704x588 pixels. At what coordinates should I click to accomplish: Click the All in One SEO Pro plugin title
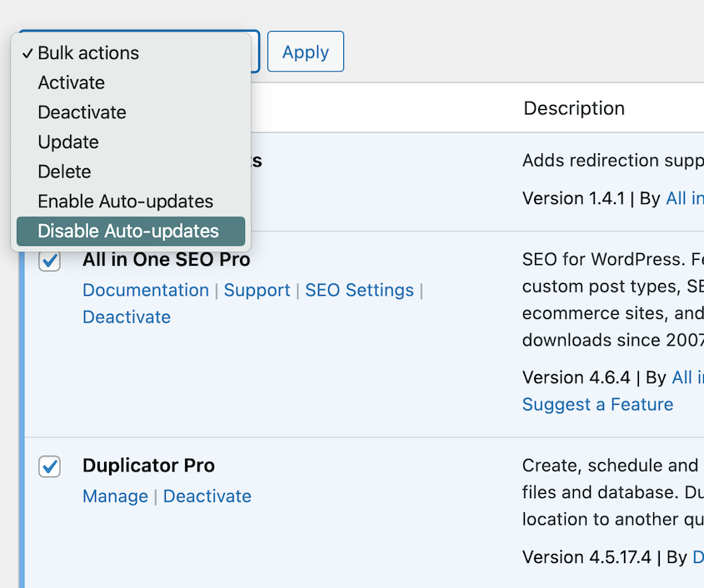(167, 260)
